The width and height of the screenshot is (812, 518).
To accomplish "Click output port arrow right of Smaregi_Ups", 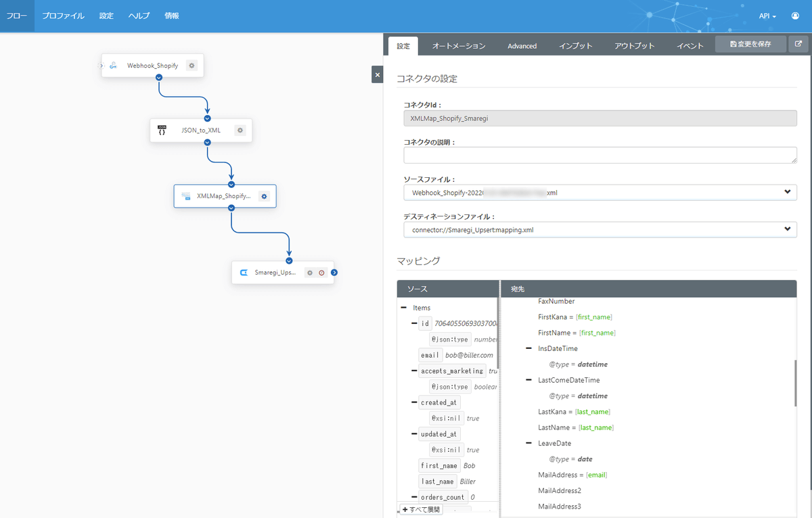I will pos(335,273).
